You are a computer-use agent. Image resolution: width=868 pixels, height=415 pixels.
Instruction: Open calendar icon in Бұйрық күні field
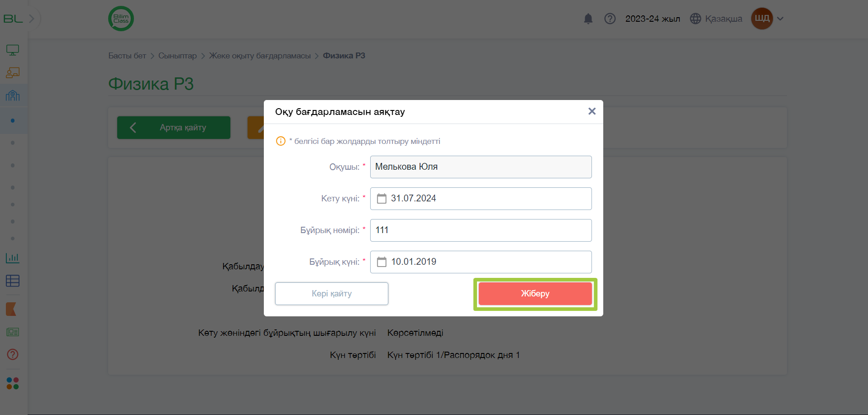[382, 262]
